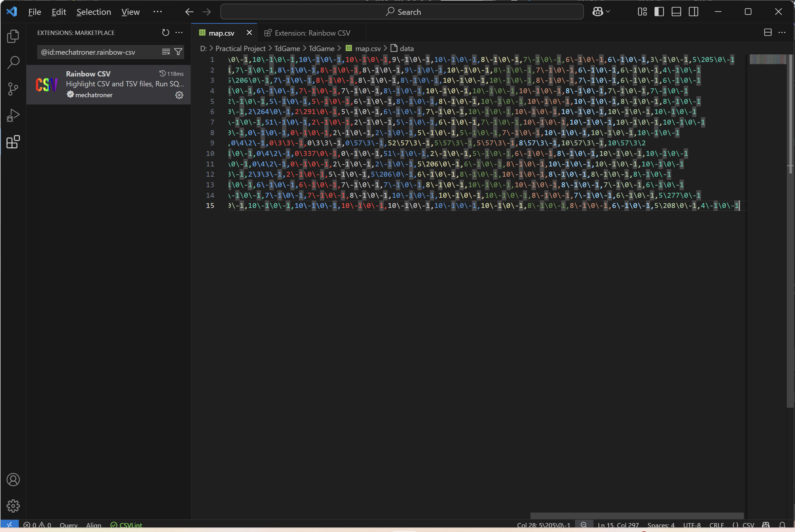Open Run and Debug view
Viewport: 795px width, 532px height.
(x=13, y=115)
